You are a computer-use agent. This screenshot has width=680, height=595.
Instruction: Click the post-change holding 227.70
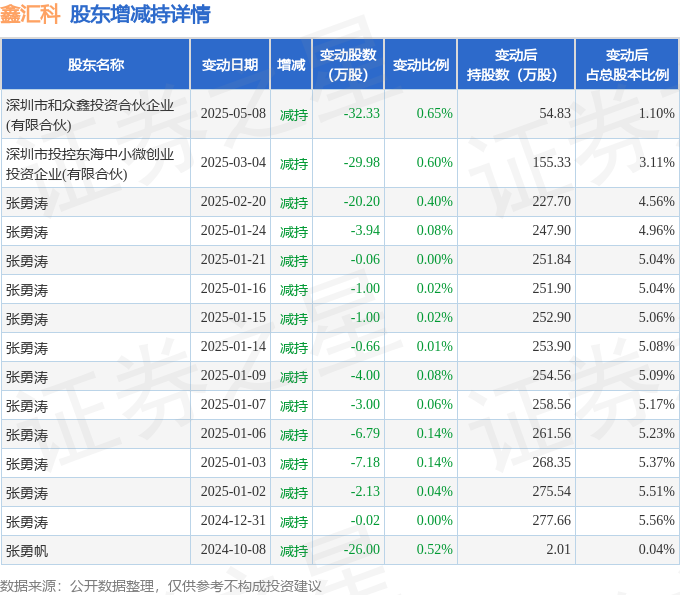[552, 201]
